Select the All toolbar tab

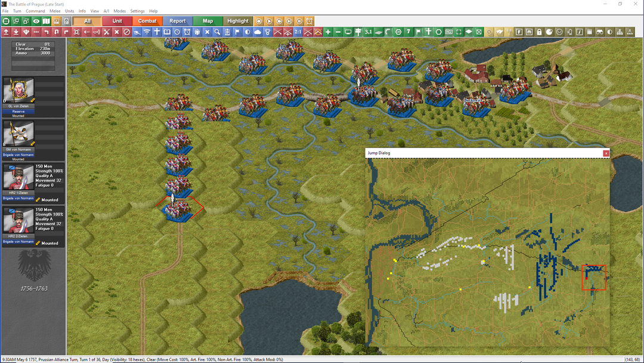(x=87, y=21)
